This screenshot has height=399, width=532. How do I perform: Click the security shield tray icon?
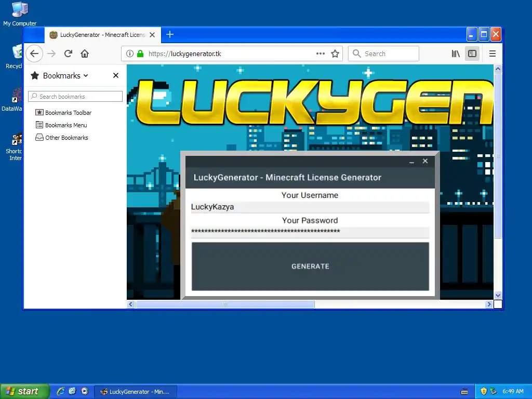[484, 391]
